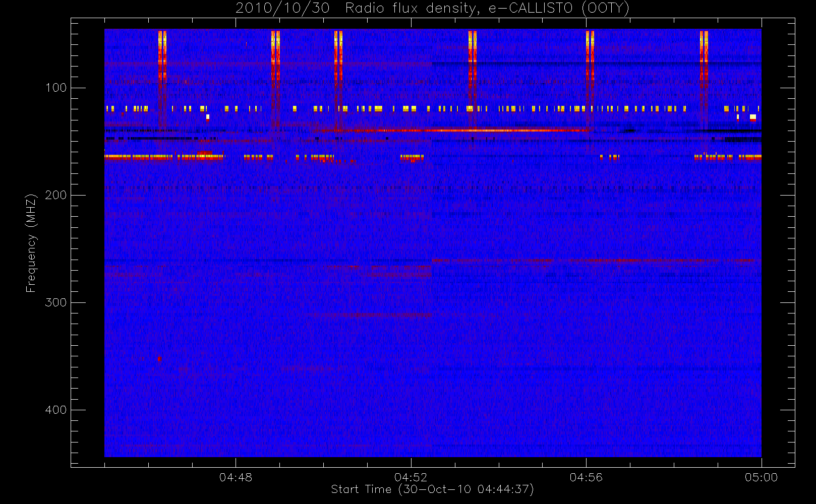Screen dimensions: 816x504
Task: Click the 200 frequency tick label
Action: click(56, 195)
